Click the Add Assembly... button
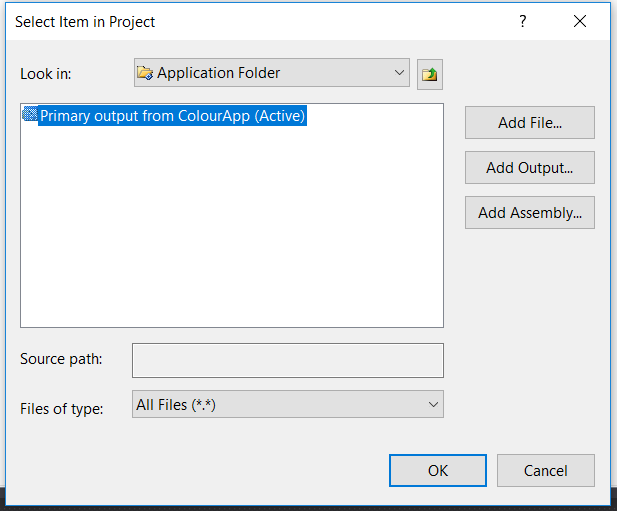The height and width of the screenshot is (511, 617). [530, 213]
